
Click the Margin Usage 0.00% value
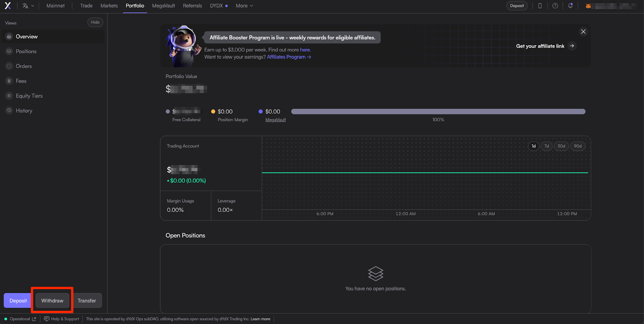click(175, 210)
